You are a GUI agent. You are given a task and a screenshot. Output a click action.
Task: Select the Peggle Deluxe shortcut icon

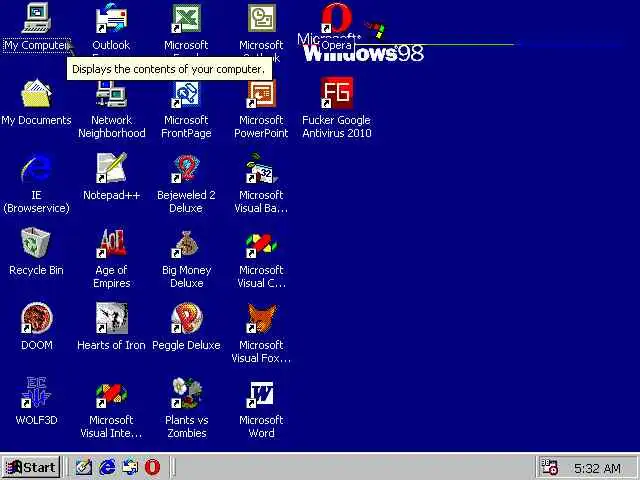click(x=186, y=318)
